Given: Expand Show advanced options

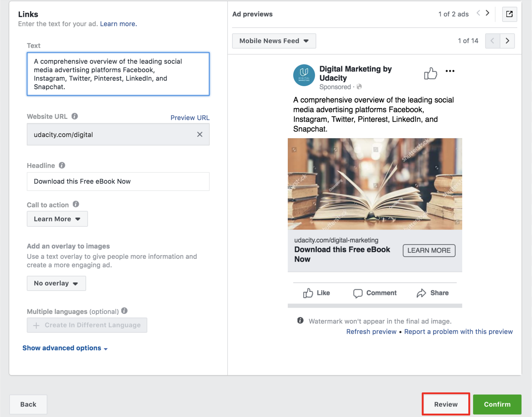Looking at the screenshot, I should pyautogui.click(x=65, y=348).
